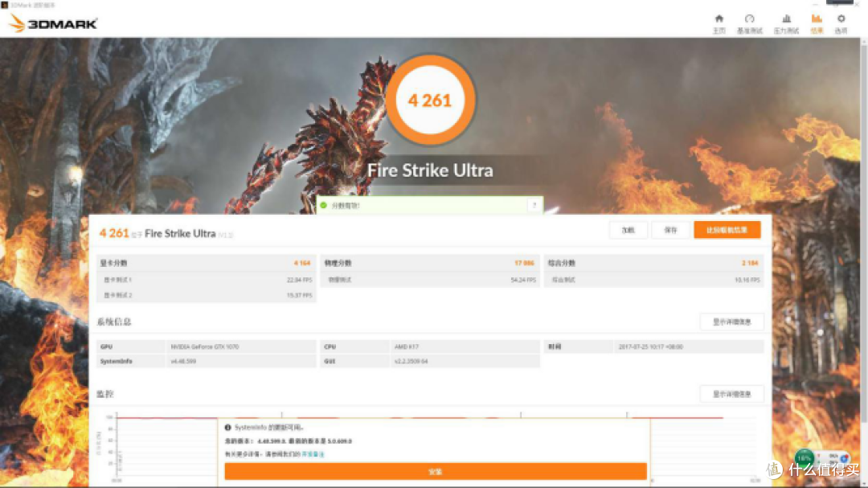Click the NVIDIA GeForce GTX 1070 value
Image resolution: width=868 pixels, height=488 pixels.
pyautogui.click(x=205, y=347)
